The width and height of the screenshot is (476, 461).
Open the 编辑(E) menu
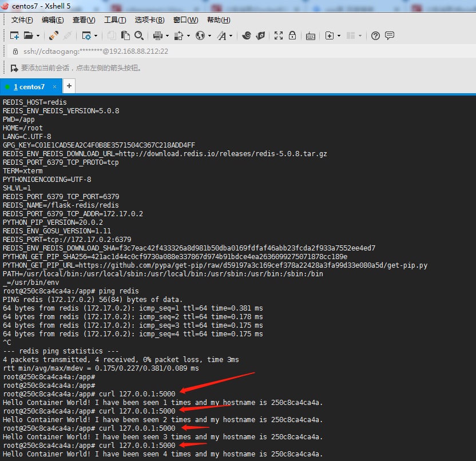53,20
